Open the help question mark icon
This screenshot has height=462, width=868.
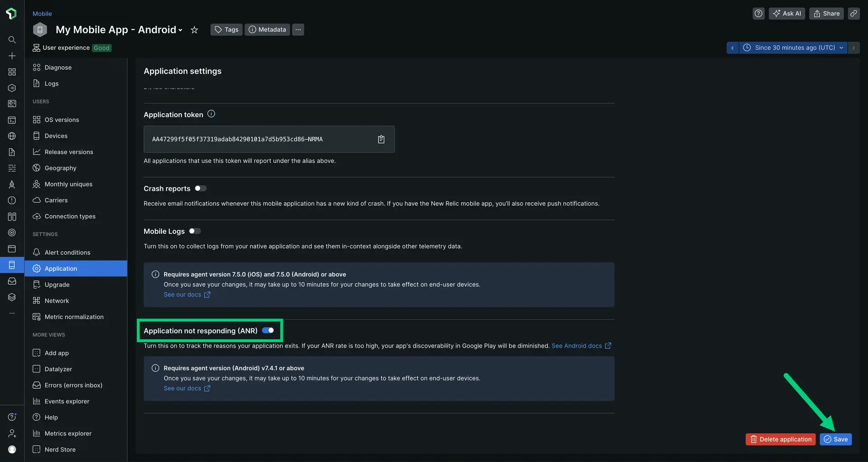pos(758,14)
